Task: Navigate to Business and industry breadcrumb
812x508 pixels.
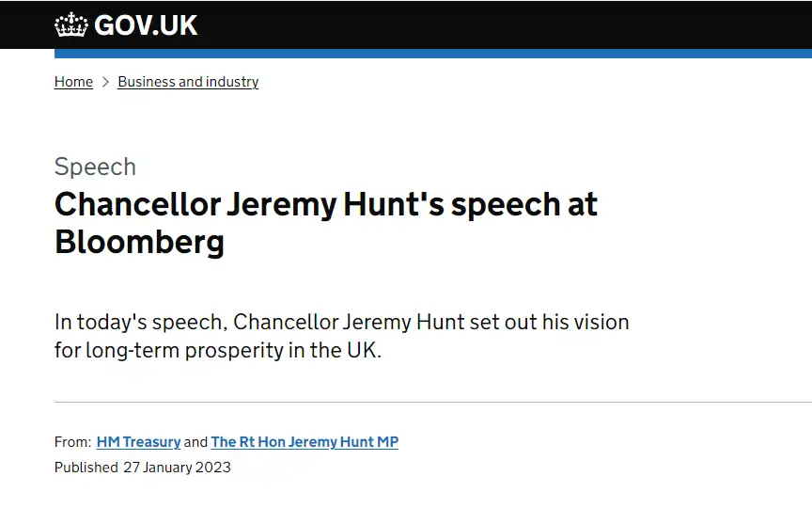Action: 188,82
